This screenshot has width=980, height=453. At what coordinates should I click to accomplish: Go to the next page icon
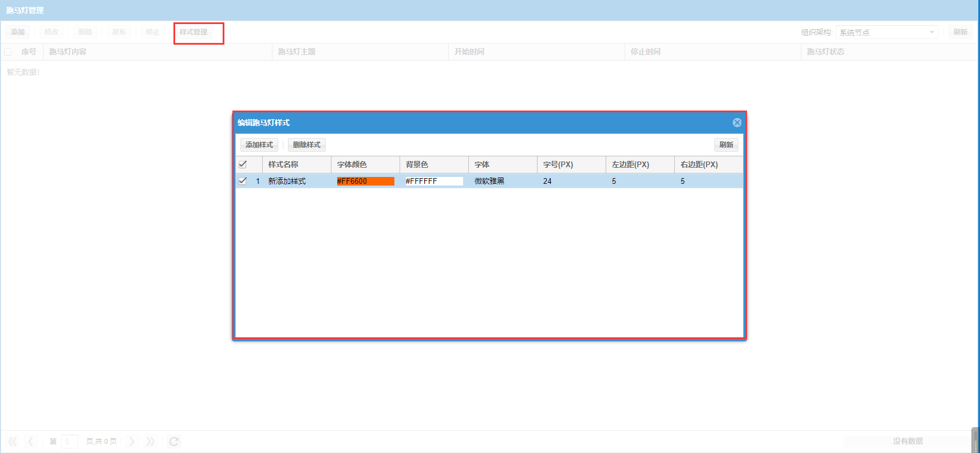[x=132, y=442]
